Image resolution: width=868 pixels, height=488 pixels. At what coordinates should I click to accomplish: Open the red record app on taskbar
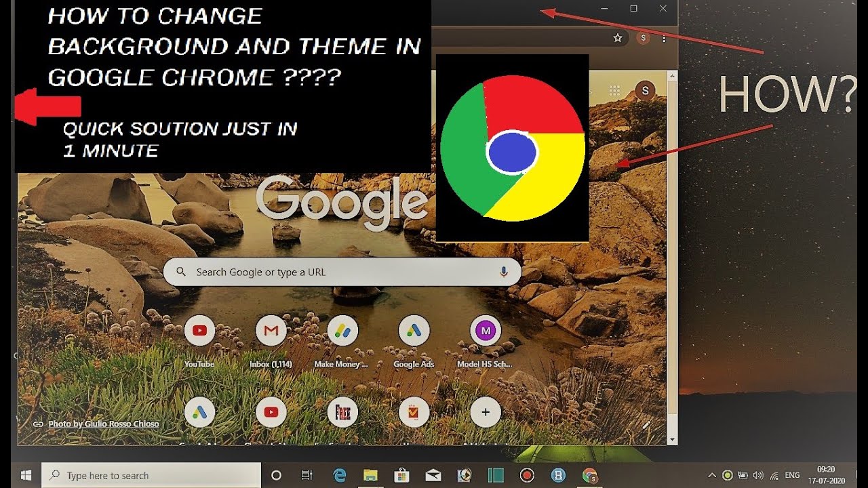tap(527, 475)
